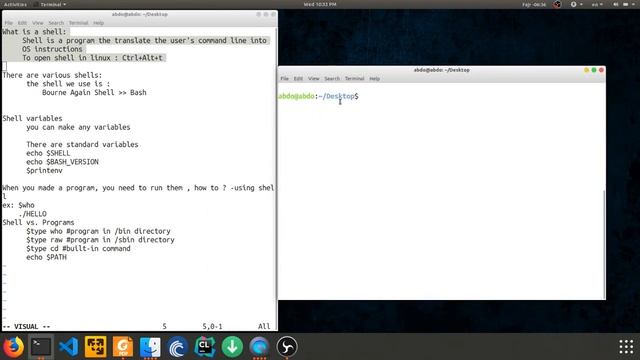Open Help menu in the right terminal window
640x360 pixels.
pyautogui.click(x=374, y=78)
